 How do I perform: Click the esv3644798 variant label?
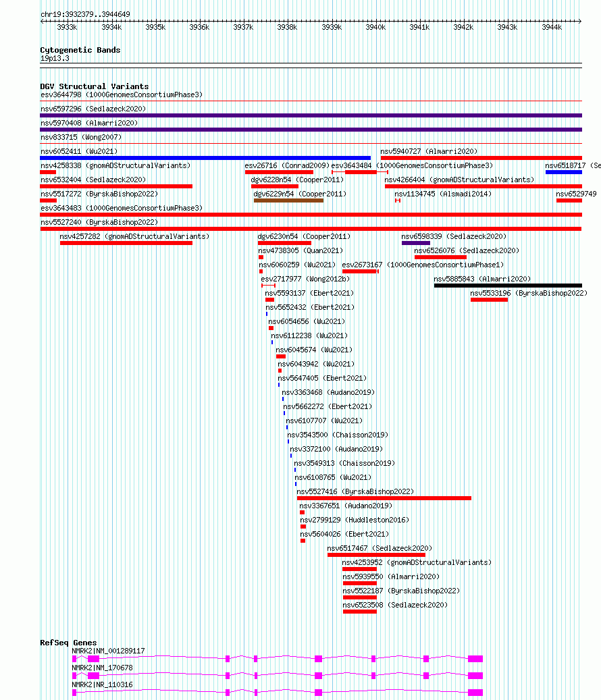pos(122,95)
